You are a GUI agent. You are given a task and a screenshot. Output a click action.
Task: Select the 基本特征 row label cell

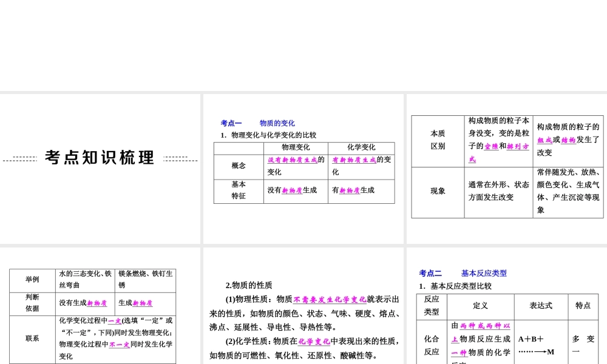coord(239,190)
